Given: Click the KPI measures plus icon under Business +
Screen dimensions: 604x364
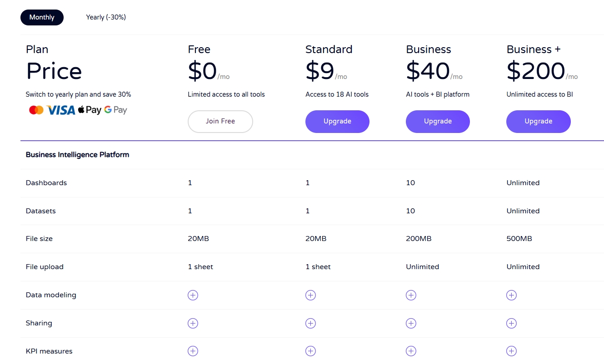Looking at the screenshot, I should point(511,351).
